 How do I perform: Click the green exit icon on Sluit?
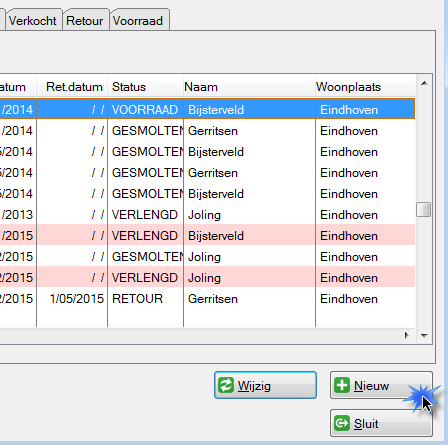[342, 423]
